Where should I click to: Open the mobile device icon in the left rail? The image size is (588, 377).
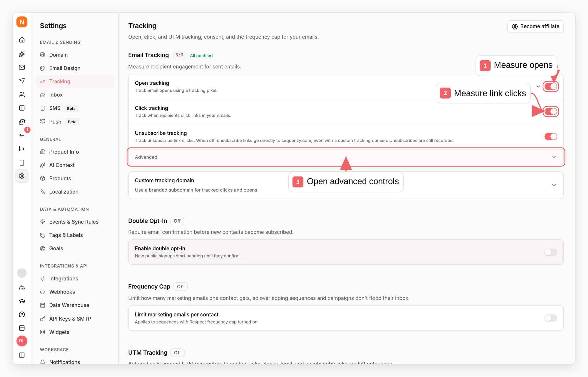22,163
